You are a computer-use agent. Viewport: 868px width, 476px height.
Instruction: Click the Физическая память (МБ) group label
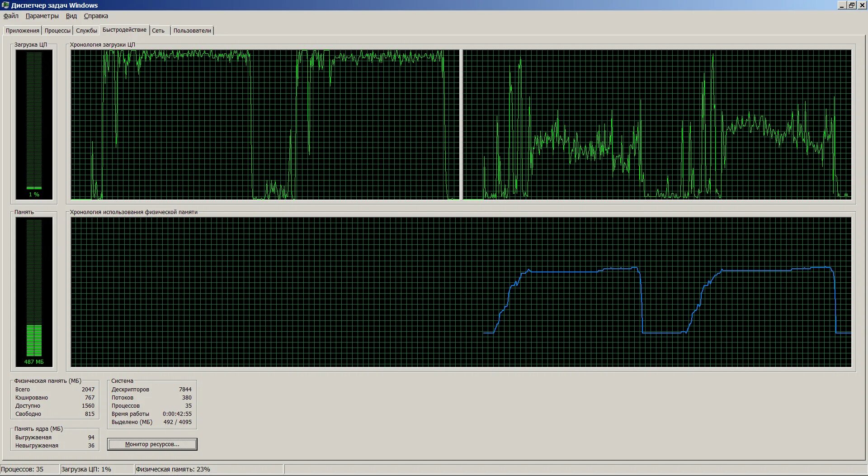click(x=47, y=381)
